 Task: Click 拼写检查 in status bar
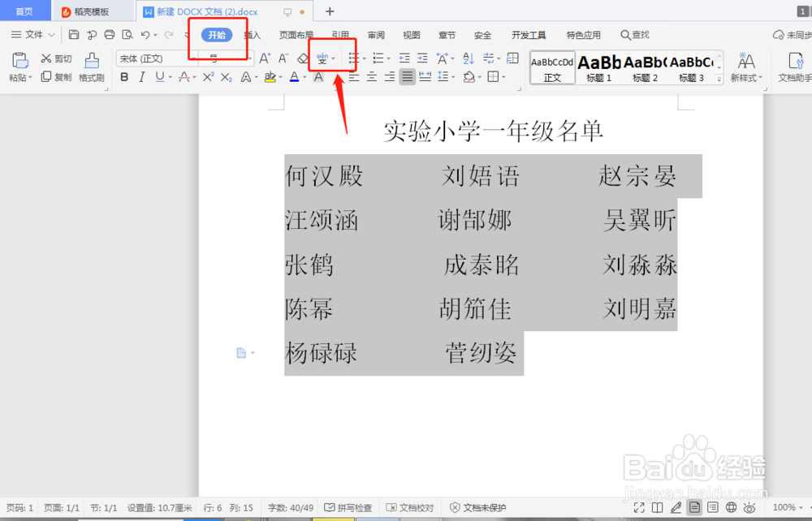pos(348,507)
